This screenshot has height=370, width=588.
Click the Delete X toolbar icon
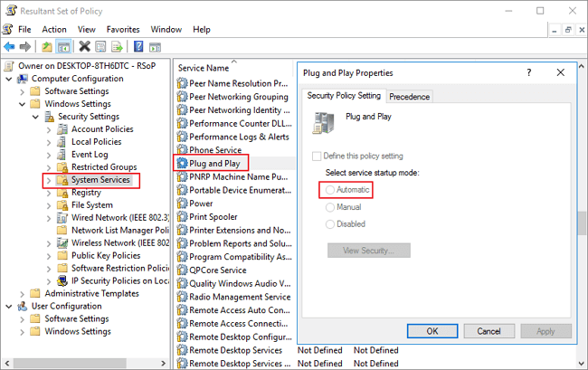pos(85,46)
